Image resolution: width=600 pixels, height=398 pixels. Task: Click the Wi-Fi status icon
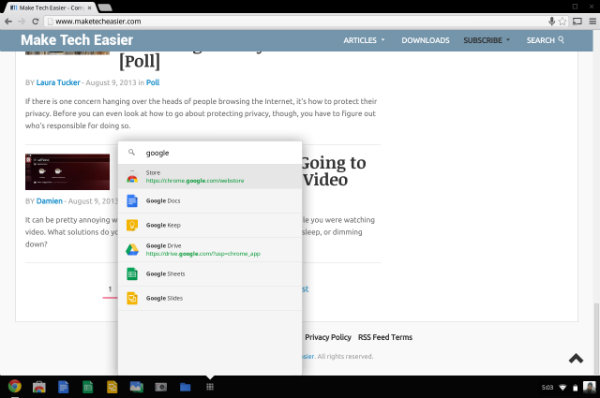562,388
